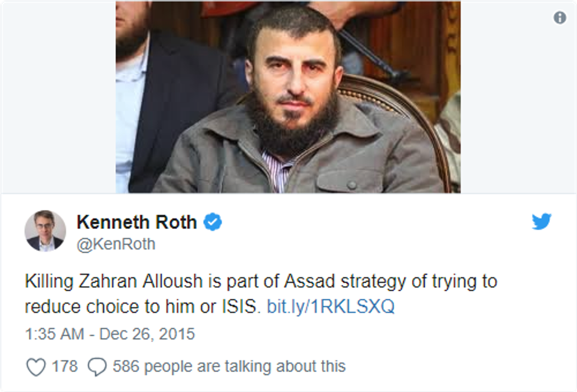
Task: Click the Twitter bird logo
Action: click(x=541, y=222)
